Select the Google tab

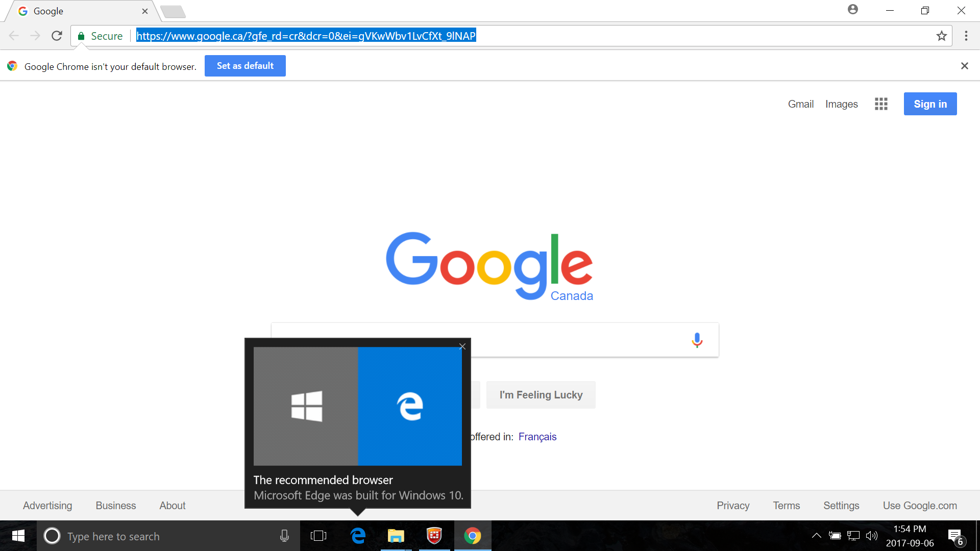click(82, 11)
